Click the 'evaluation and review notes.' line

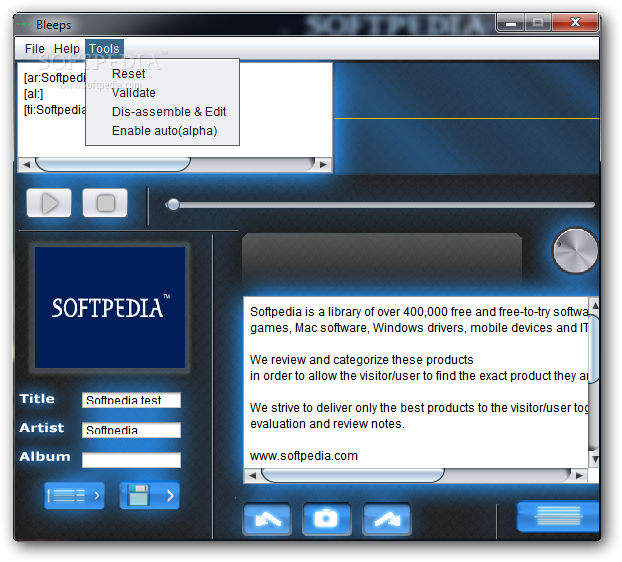pyautogui.click(x=327, y=424)
